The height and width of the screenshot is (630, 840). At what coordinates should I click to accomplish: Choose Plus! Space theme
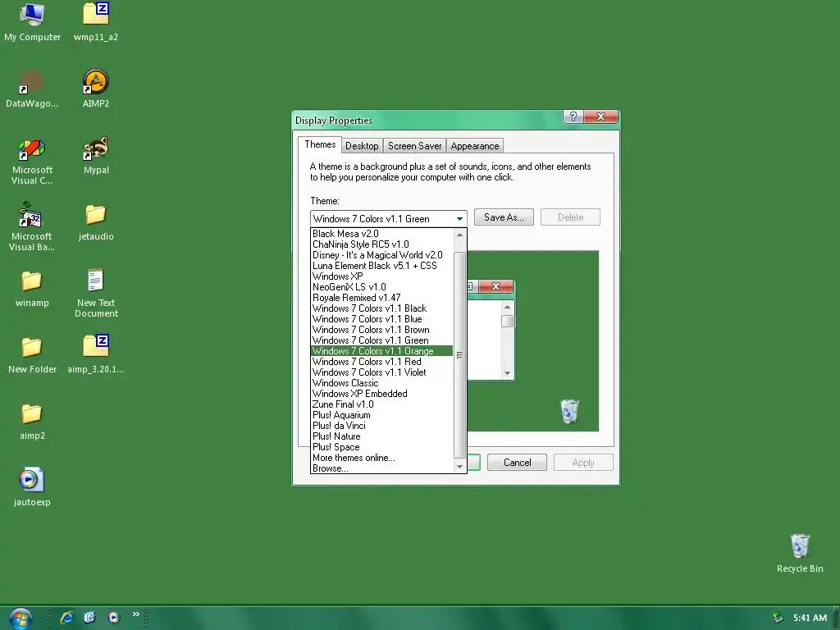coord(381,447)
